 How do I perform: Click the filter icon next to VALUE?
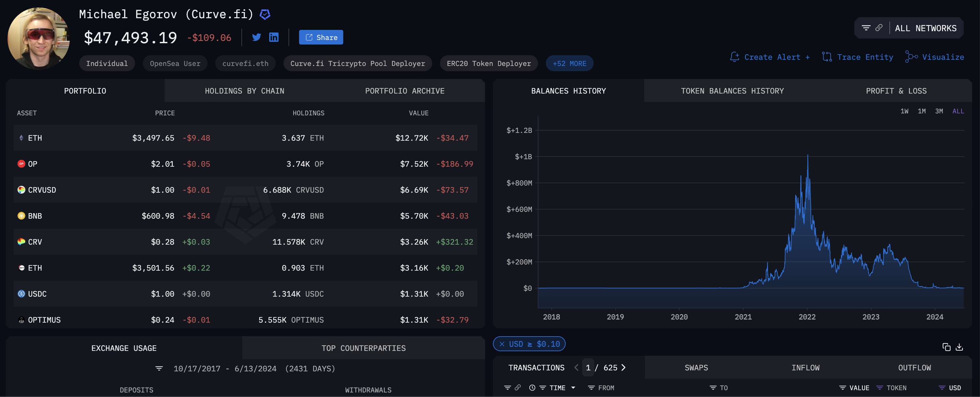[x=843, y=388]
